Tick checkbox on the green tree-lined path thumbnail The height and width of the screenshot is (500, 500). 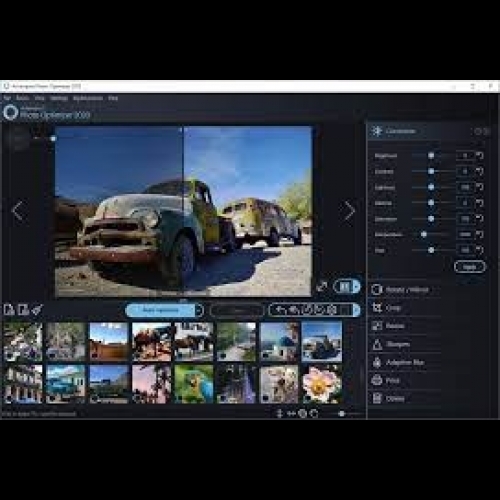(x=223, y=355)
